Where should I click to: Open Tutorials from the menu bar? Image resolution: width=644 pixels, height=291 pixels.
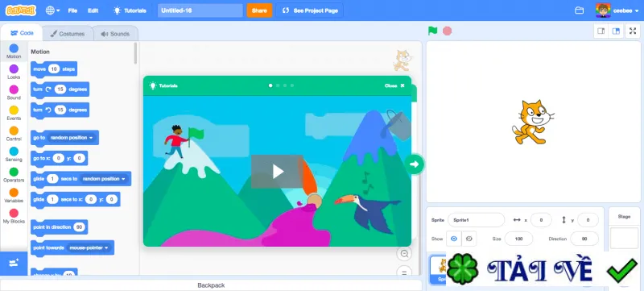(130, 10)
